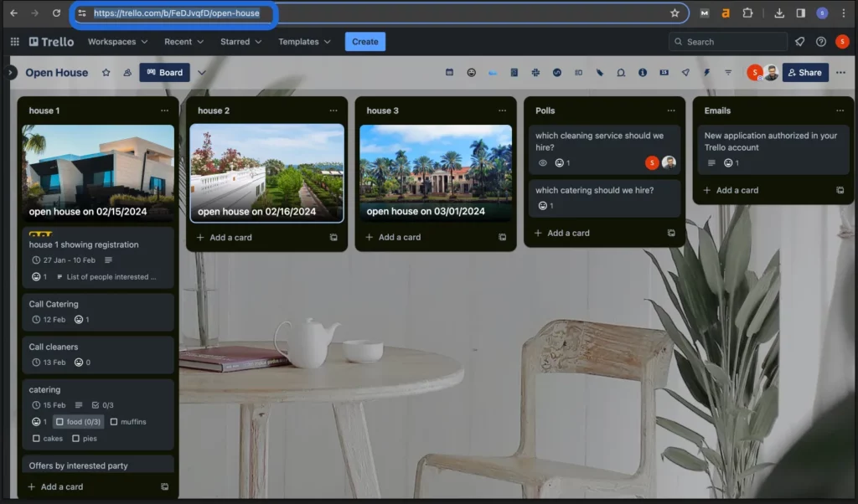
Task: Open the notifications bell icon
Action: pyautogui.click(x=799, y=42)
